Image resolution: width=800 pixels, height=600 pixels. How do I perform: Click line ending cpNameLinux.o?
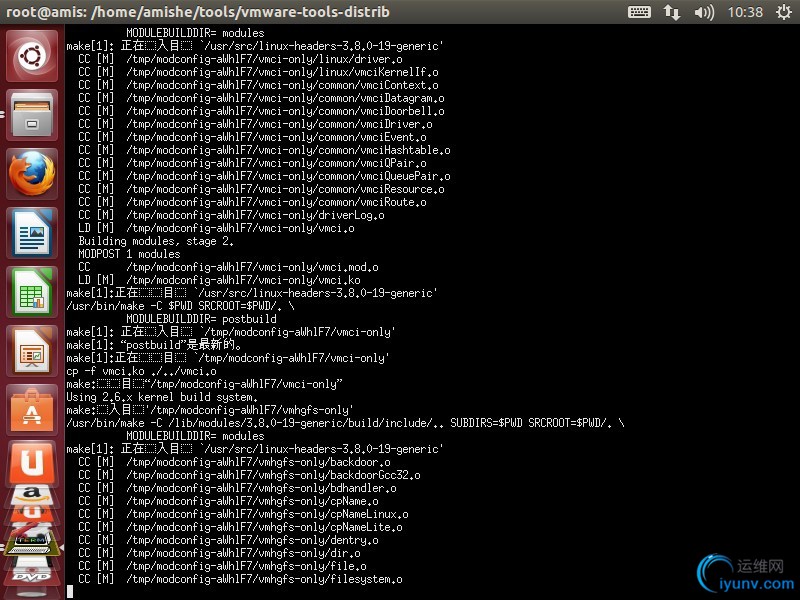[x=243, y=514]
